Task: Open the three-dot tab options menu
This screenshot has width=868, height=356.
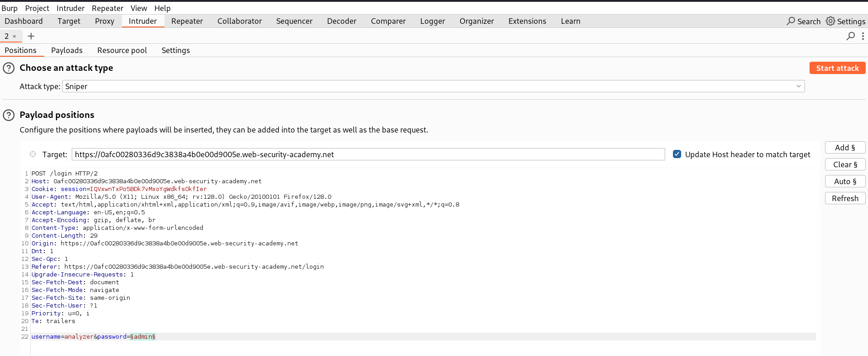Action: [x=863, y=36]
